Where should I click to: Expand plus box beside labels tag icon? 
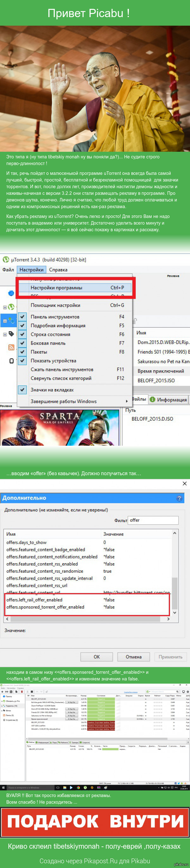point(5,335)
